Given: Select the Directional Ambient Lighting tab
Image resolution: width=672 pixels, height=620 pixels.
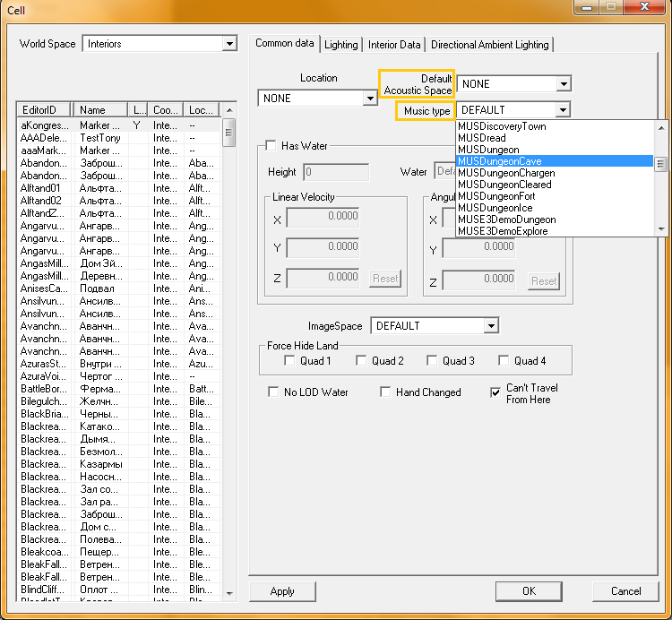Looking at the screenshot, I should pyautogui.click(x=489, y=45).
